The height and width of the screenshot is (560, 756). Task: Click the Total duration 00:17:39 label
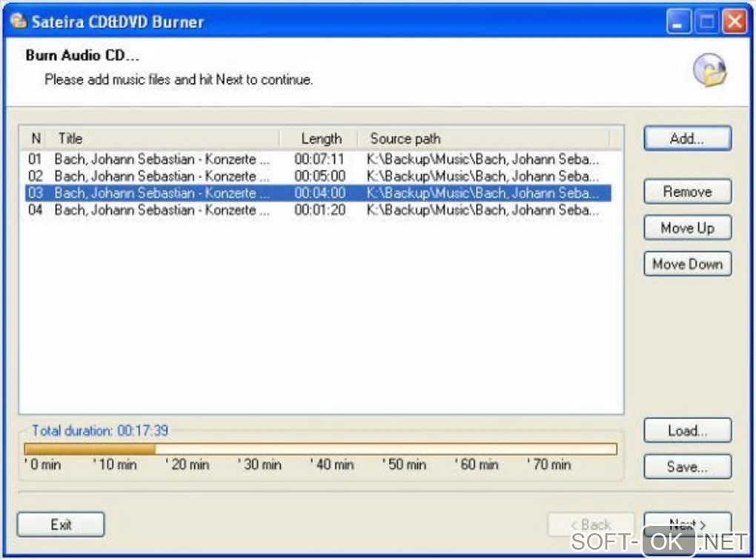point(100,430)
